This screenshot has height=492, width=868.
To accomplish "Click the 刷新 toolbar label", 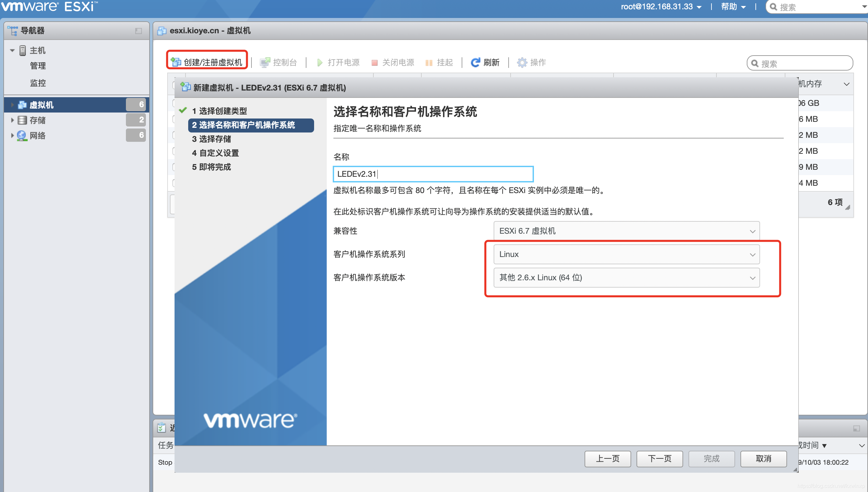I will [492, 63].
